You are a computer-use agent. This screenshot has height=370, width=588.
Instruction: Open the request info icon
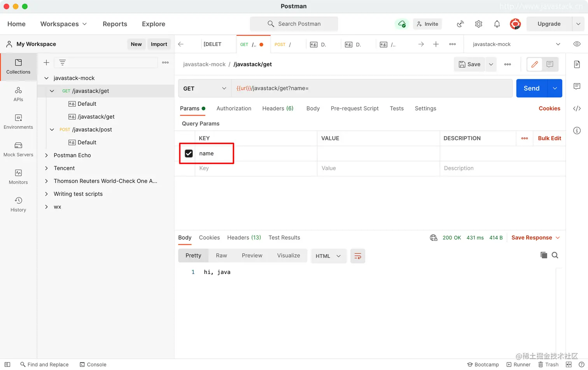coord(577,130)
